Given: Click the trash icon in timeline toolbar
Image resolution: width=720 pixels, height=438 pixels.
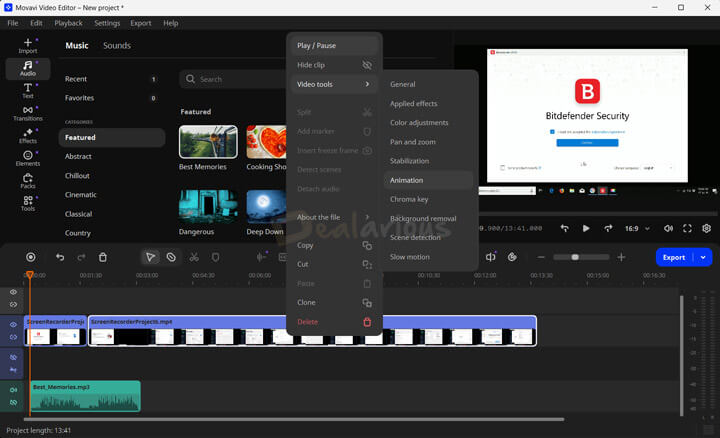Looking at the screenshot, I should click(103, 257).
